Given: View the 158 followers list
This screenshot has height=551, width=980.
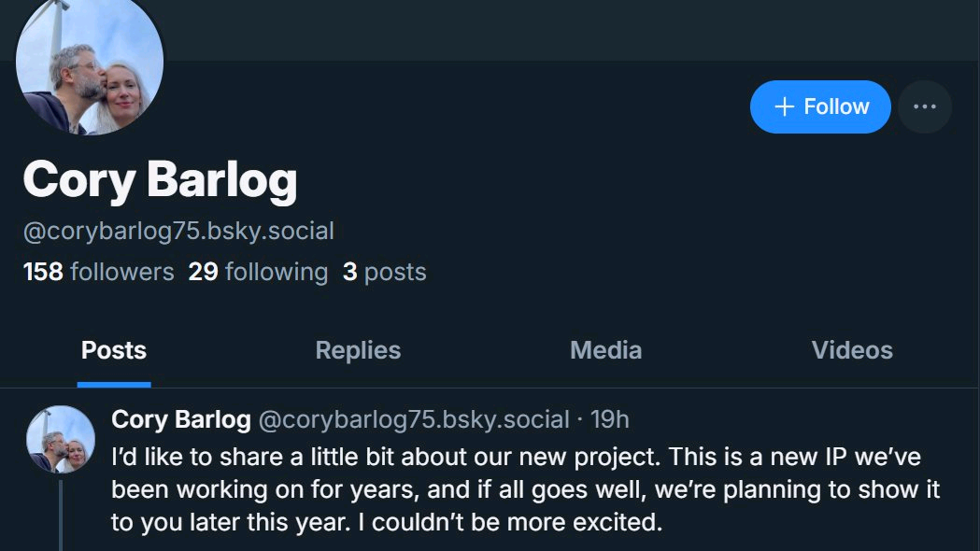Looking at the screenshot, I should (x=98, y=272).
